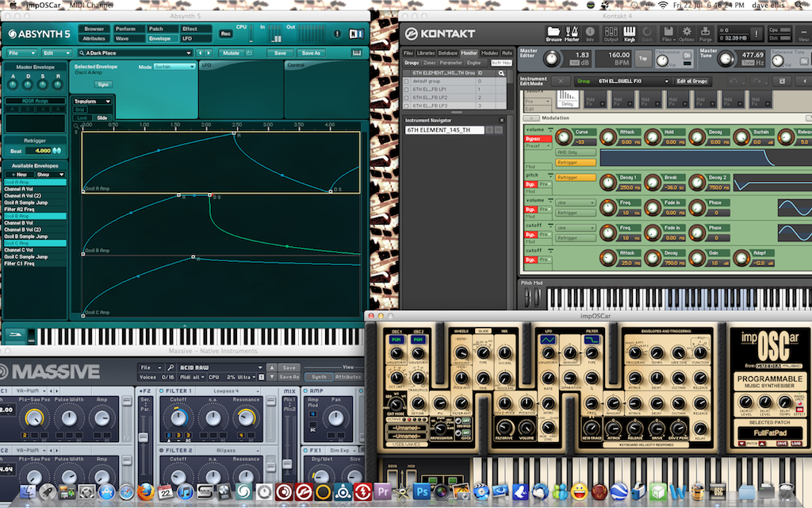This screenshot has width=812, height=508.
Task: Toggle the Metronome On button
Action: 688,56
